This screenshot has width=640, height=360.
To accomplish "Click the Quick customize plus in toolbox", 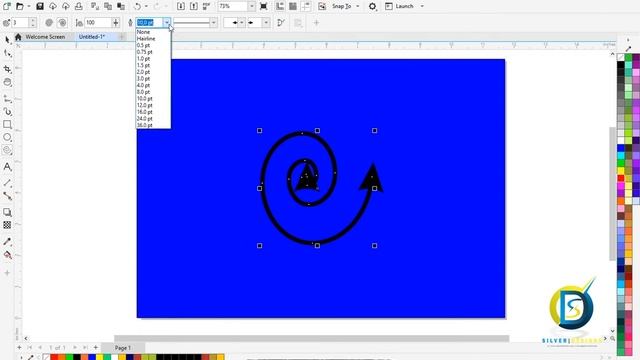I will pyautogui.click(x=7, y=273).
